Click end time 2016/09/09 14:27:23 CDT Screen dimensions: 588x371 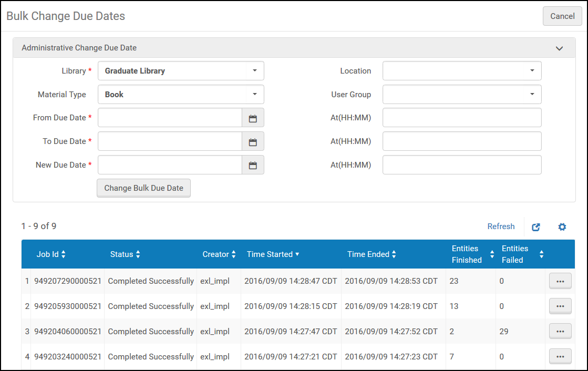(x=391, y=356)
